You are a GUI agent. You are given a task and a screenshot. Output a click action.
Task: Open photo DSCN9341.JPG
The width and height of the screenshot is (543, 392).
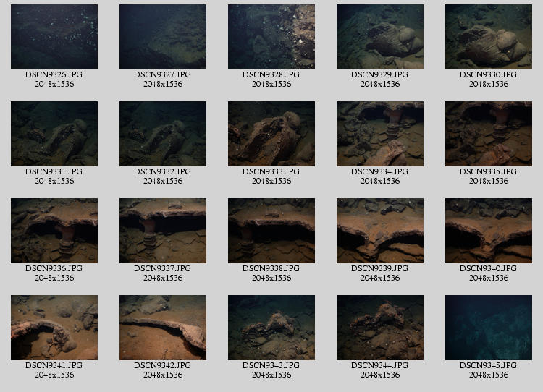54,328
